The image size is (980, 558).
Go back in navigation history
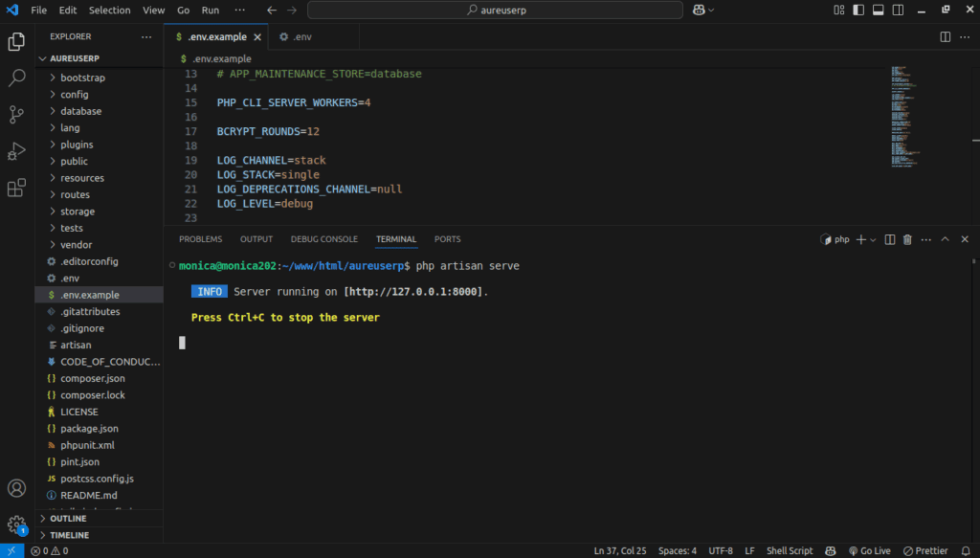coord(271,10)
